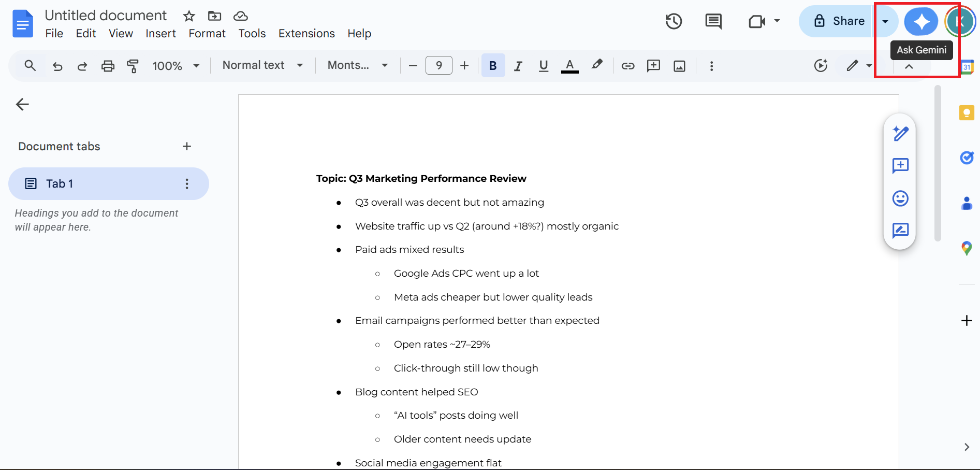
Task: Open the Montserrat font dropdown
Action: click(358, 65)
